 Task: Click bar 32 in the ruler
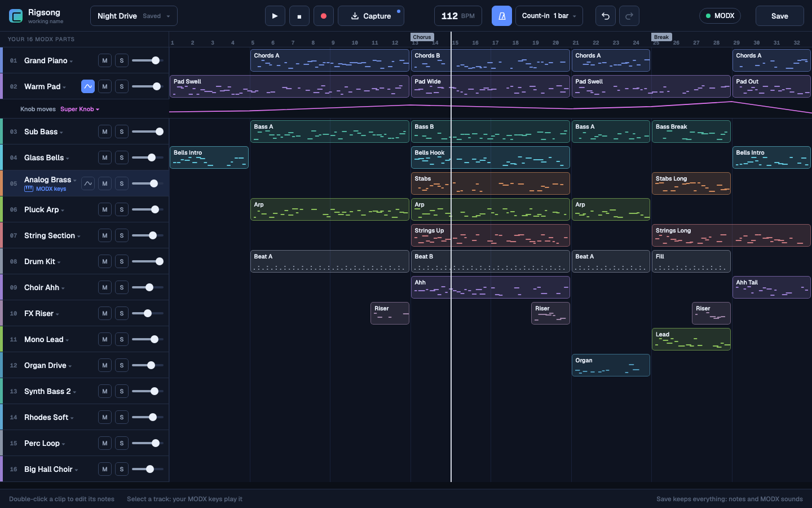[797, 42]
